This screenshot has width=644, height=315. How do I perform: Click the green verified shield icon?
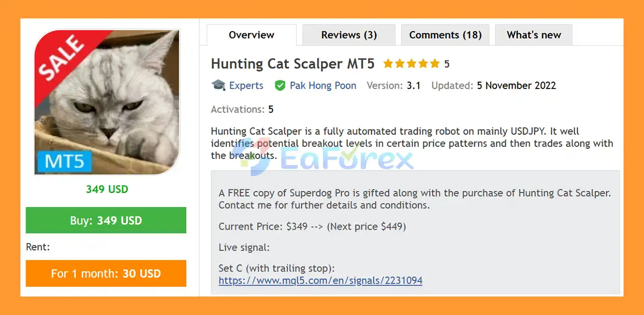(x=280, y=86)
